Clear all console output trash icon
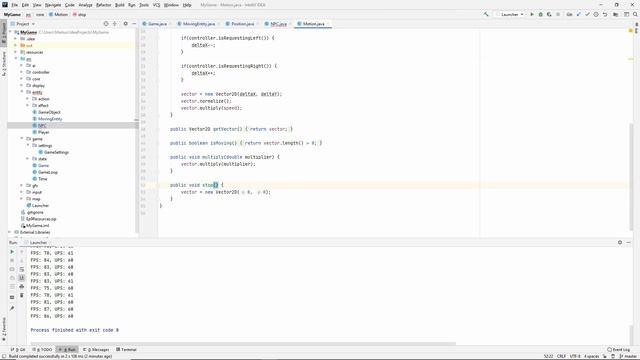 pyautogui.click(x=22, y=295)
